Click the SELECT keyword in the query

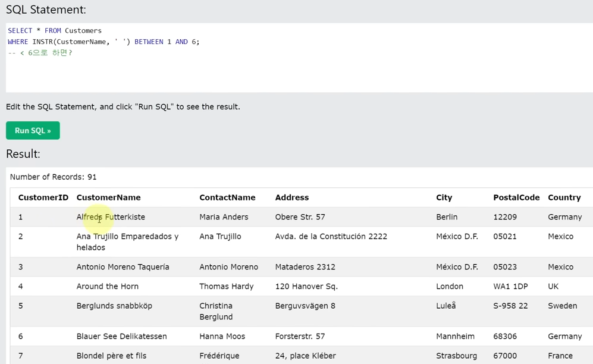[x=20, y=30]
